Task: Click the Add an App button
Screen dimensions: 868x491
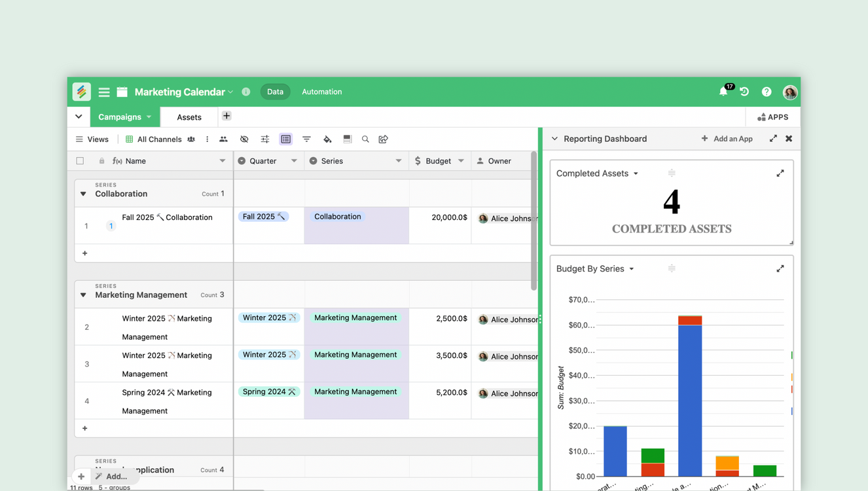Action: pos(727,139)
